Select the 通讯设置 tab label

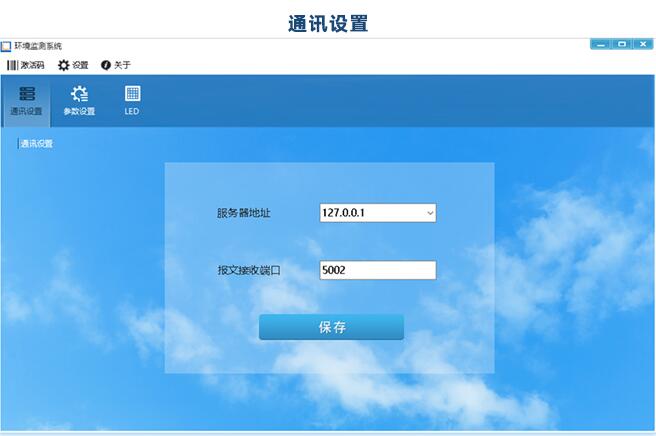27,111
